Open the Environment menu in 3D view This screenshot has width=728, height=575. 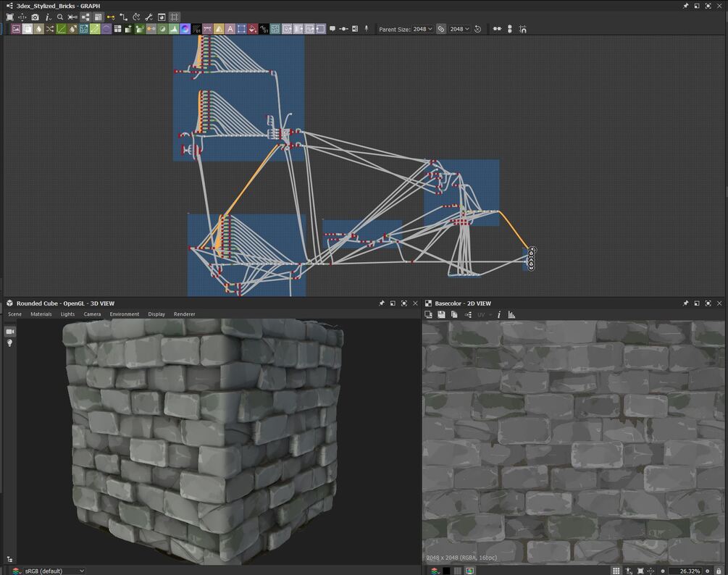point(125,314)
